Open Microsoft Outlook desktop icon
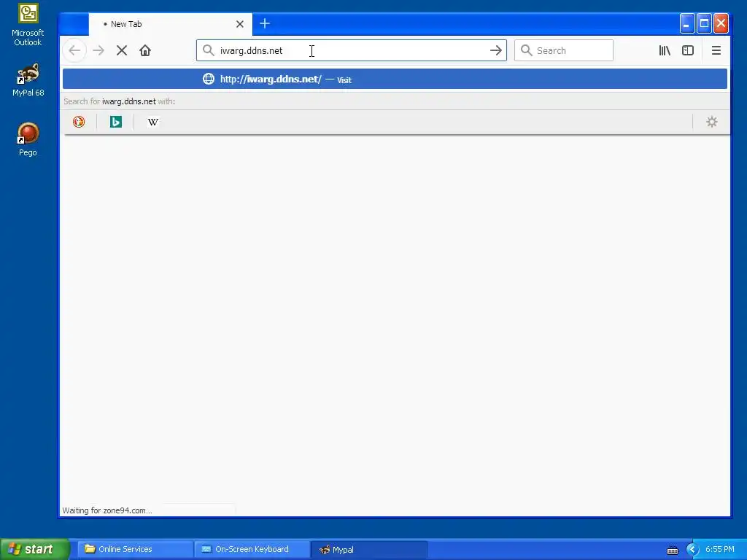This screenshot has height=560, width=747. pos(28,25)
